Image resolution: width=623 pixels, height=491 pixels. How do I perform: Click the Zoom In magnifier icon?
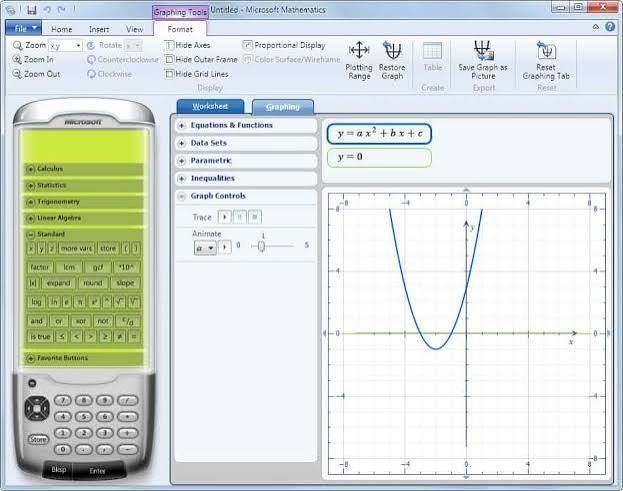tap(17, 60)
